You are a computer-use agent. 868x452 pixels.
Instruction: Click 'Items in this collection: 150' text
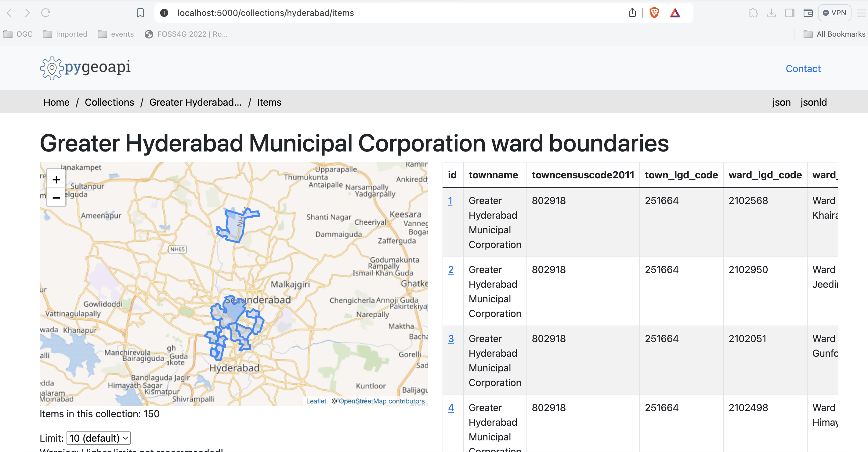pyautogui.click(x=99, y=414)
